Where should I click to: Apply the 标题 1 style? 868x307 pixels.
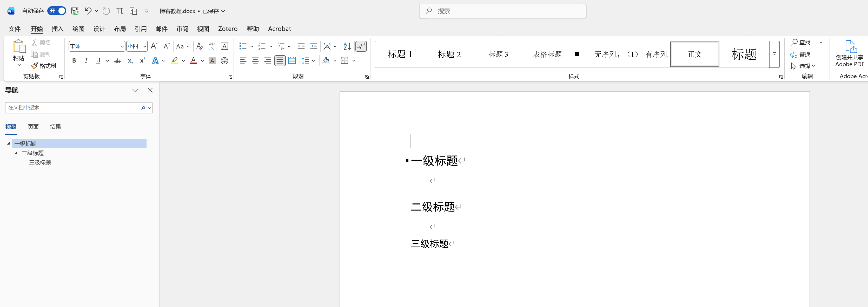coord(400,54)
